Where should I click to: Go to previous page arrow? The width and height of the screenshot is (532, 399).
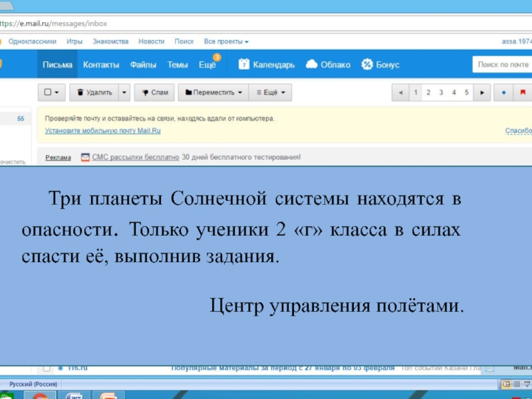[x=400, y=92]
